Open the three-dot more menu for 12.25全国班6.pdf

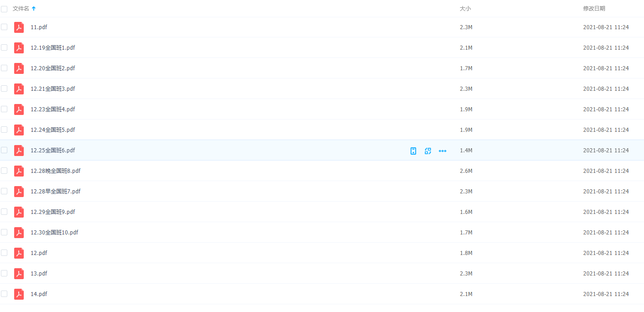point(443,151)
